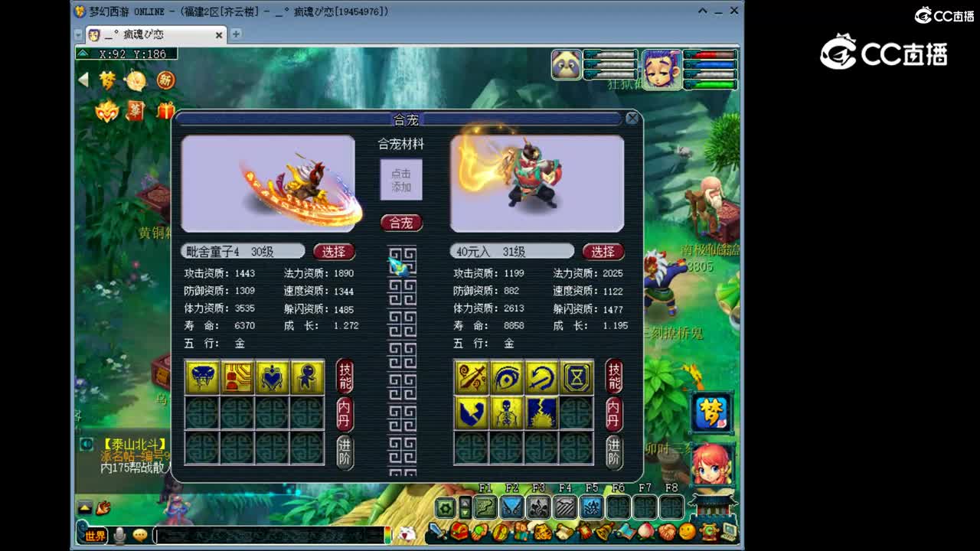The width and height of the screenshot is (980, 551).
Task: Click the scroll icon in bottom bar
Action: point(563,531)
